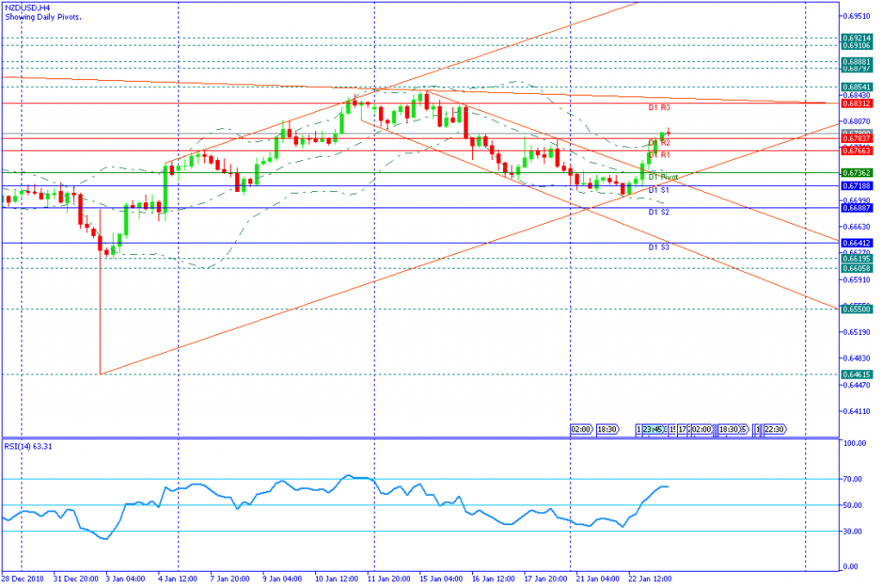882x588 pixels.
Task: Select the D1 R3 pivot label
Action: (x=659, y=108)
